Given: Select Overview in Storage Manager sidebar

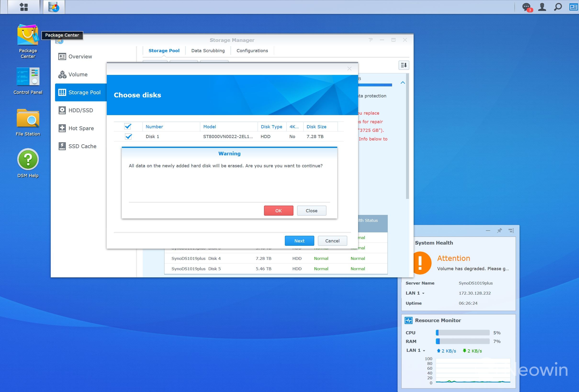Looking at the screenshot, I should [81, 56].
